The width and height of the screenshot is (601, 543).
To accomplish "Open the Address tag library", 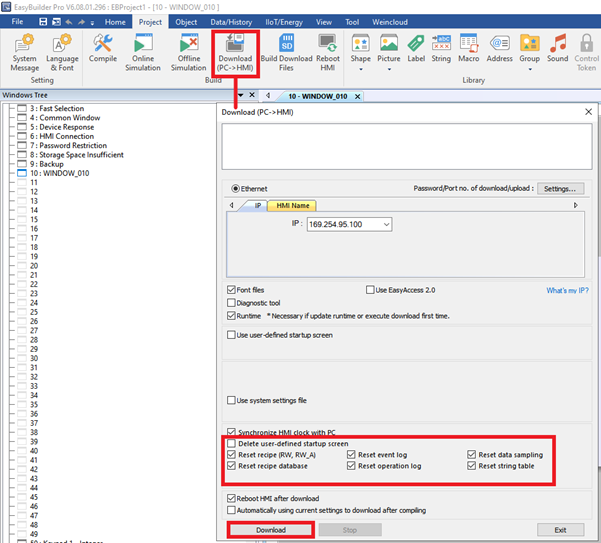I will coord(499,48).
